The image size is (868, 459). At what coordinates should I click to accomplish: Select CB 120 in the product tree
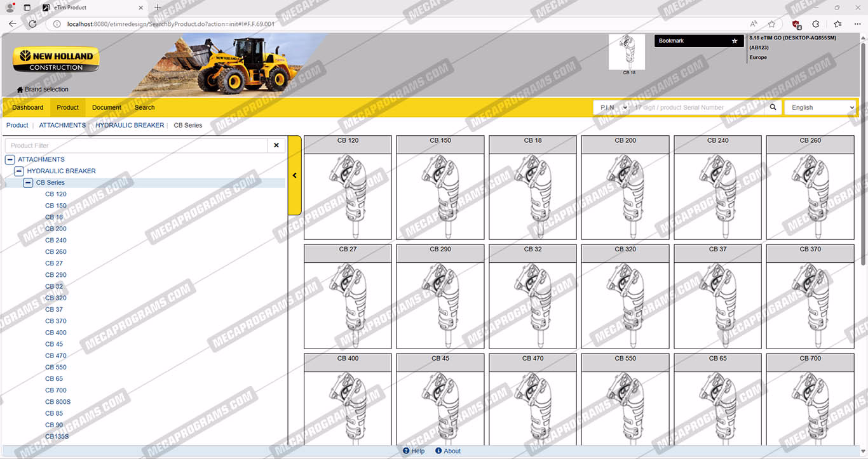[56, 194]
